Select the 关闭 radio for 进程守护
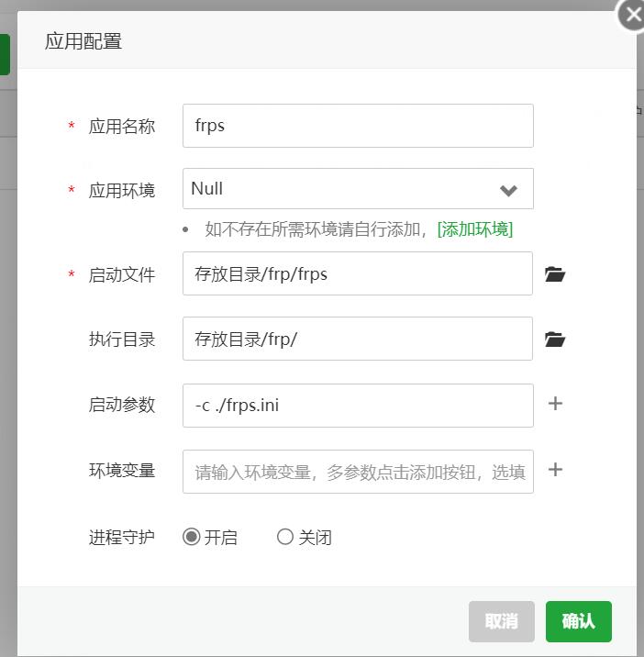644x657 pixels. coord(285,537)
